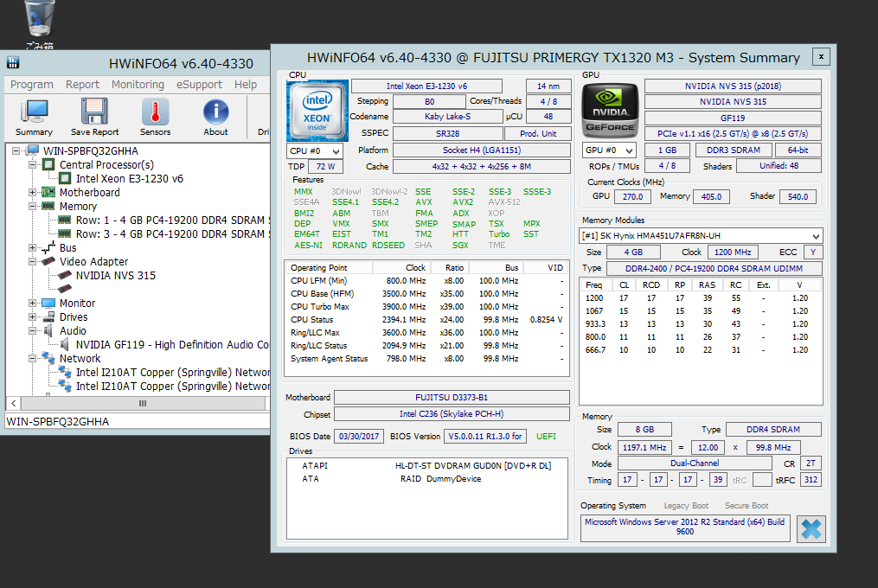Viewport: 878px width, 588px height.
Task: Expand the Bus node
Action: (33, 248)
